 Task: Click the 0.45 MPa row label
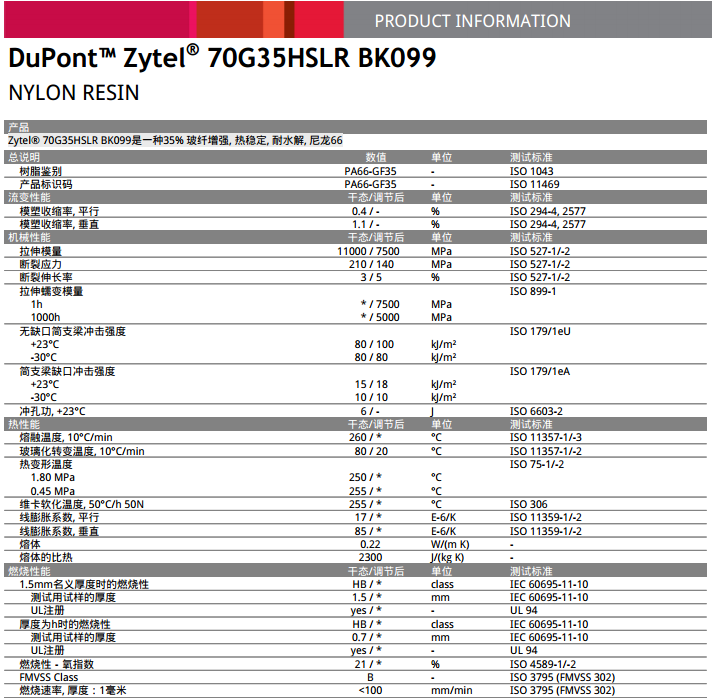click(x=53, y=491)
